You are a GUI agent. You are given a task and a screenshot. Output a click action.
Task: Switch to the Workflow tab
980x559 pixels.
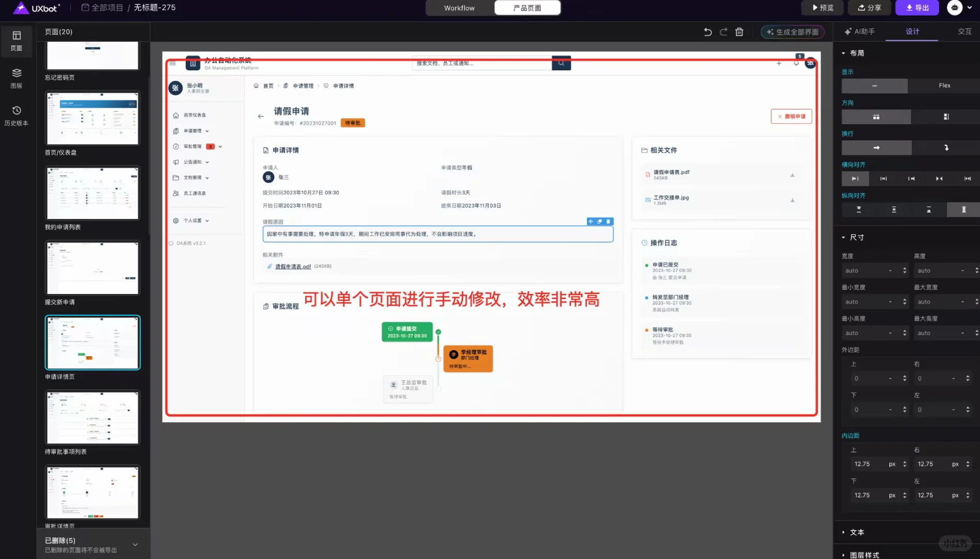(459, 8)
